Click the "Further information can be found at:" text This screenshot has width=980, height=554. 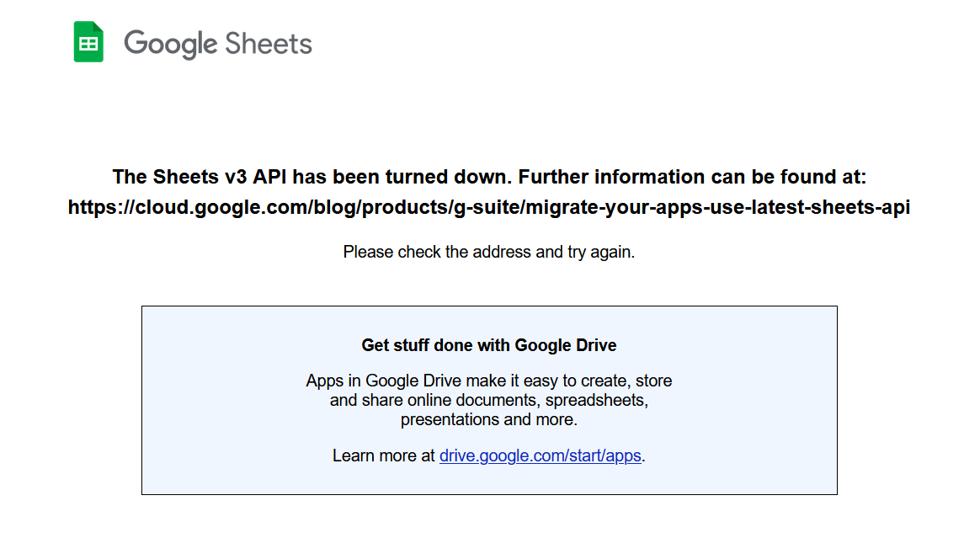[x=692, y=177]
